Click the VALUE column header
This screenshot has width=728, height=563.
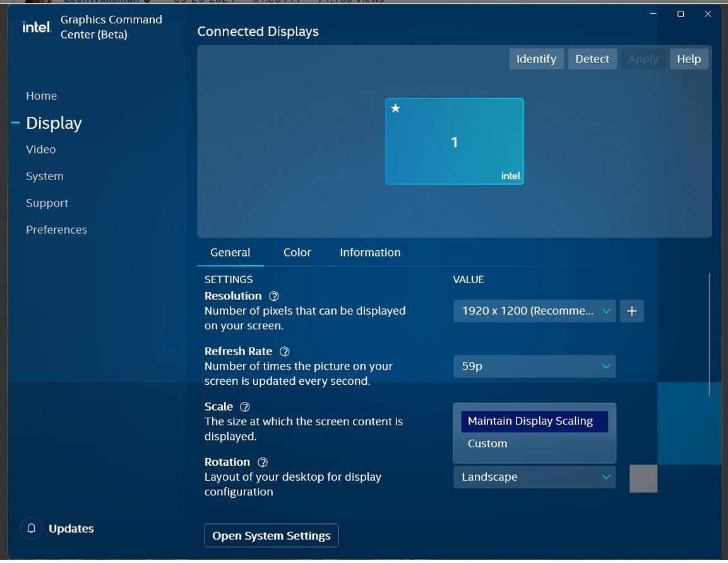pos(468,279)
